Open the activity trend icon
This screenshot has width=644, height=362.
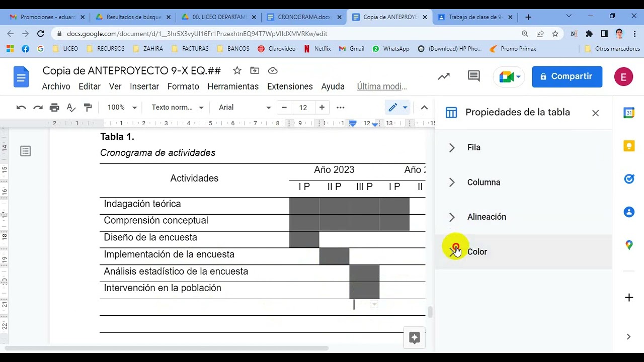444,76
